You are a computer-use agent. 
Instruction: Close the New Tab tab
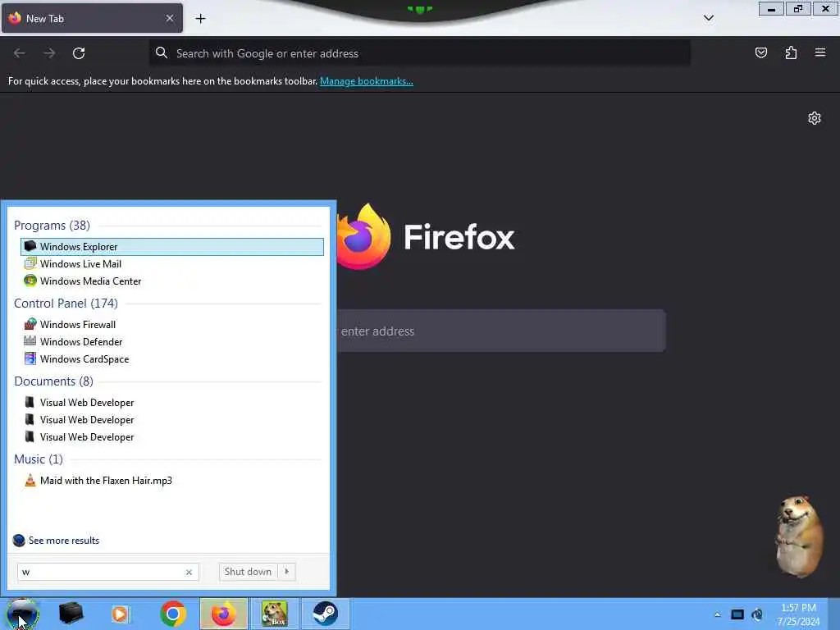(x=170, y=18)
